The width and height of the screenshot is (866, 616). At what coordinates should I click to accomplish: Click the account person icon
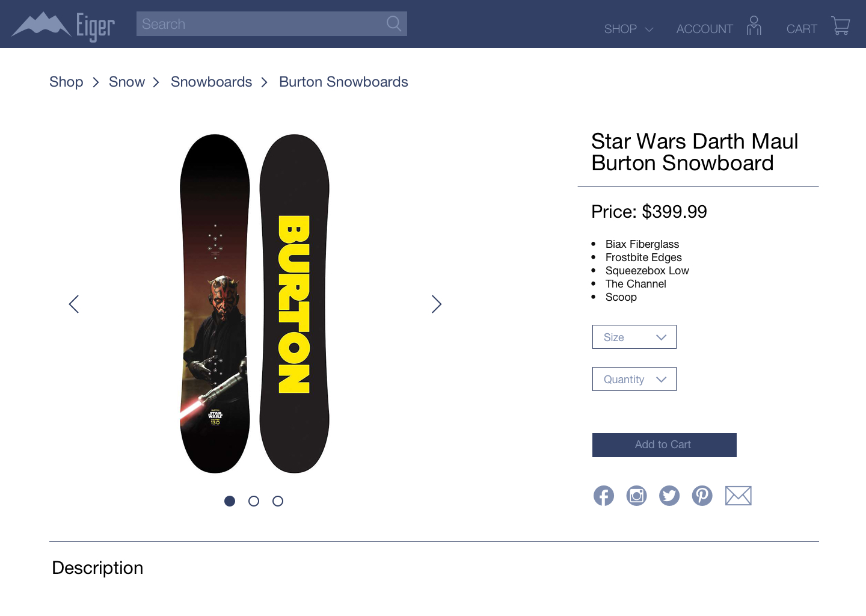point(754,26)
